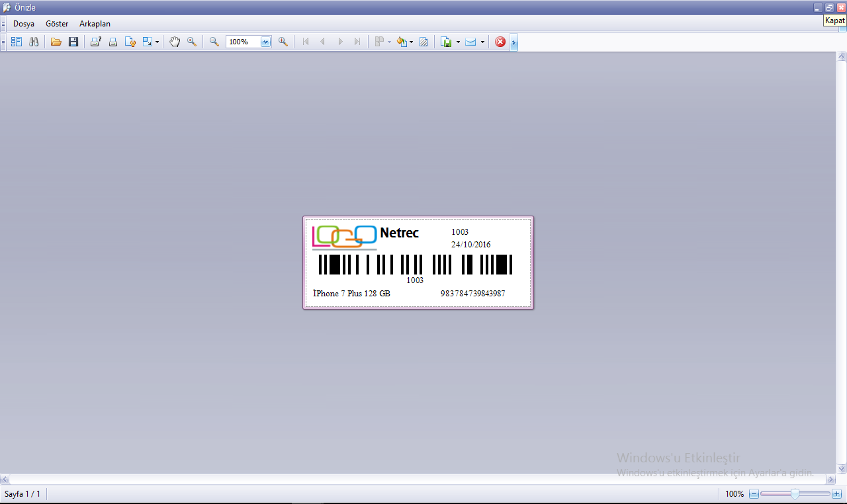Click the "Sayfa 1 / 1" status text
Image resolution: width=847 pixels, height=504 pixels.
22,494
